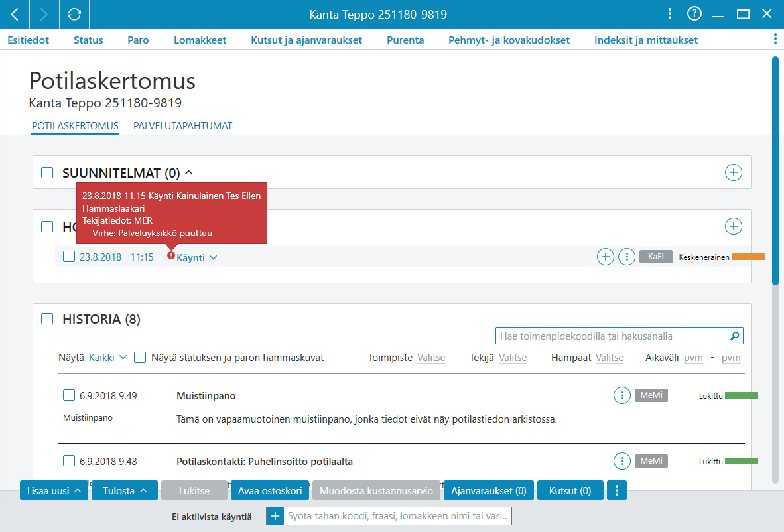Collapse SUUNNITELMAT section with chevron

click(188, 172)
